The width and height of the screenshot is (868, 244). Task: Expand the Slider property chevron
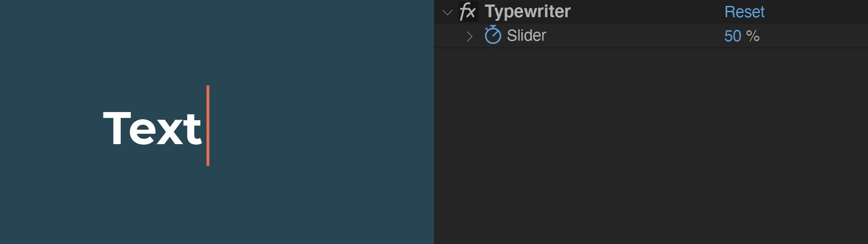pos(469,36)
